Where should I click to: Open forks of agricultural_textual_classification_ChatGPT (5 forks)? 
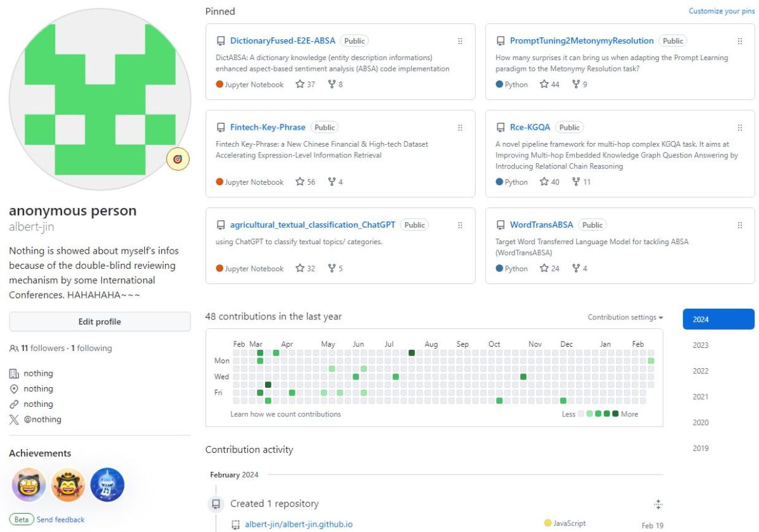(335, 268)
